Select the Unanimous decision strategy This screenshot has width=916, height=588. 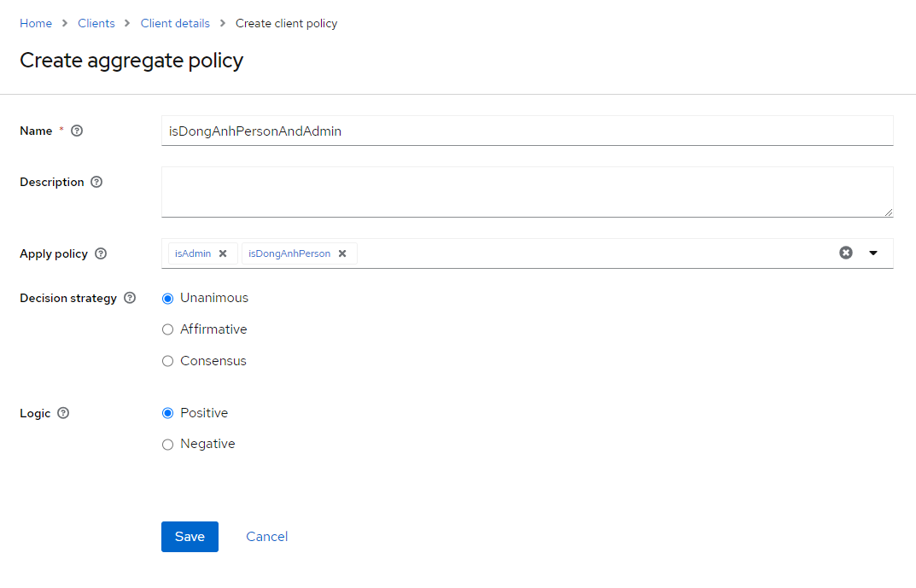(168, 299)
